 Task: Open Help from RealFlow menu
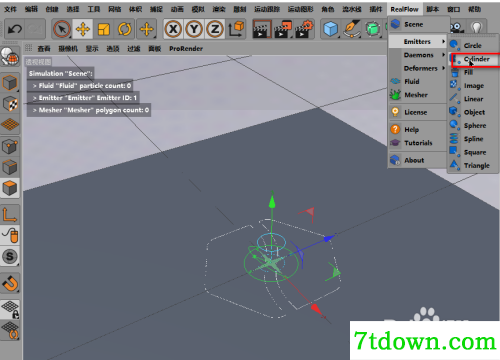click(418, 130)
